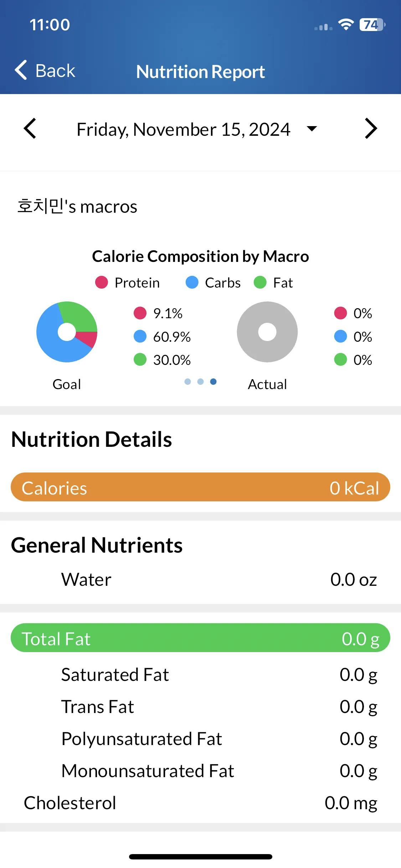401x868 pixels.
Task: Go to previous day with left arrow
Action: 30,129
